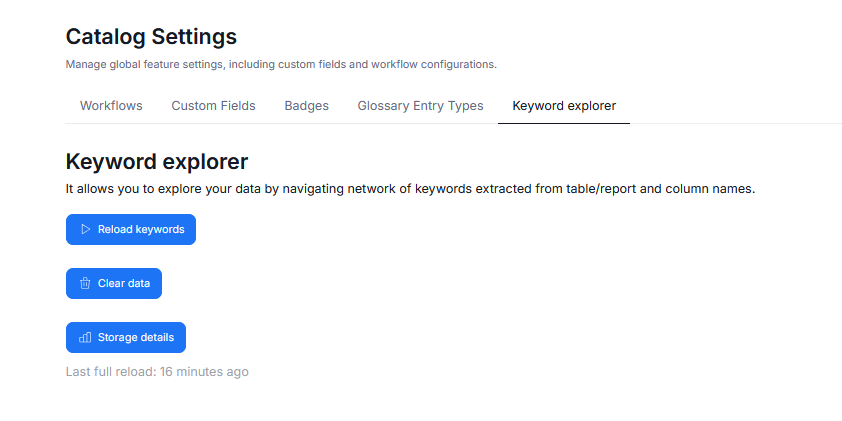Open the Custom Fields tab
Image resolution: width=842 pixels, height=421 pixels.
click(x=213, y=106)
